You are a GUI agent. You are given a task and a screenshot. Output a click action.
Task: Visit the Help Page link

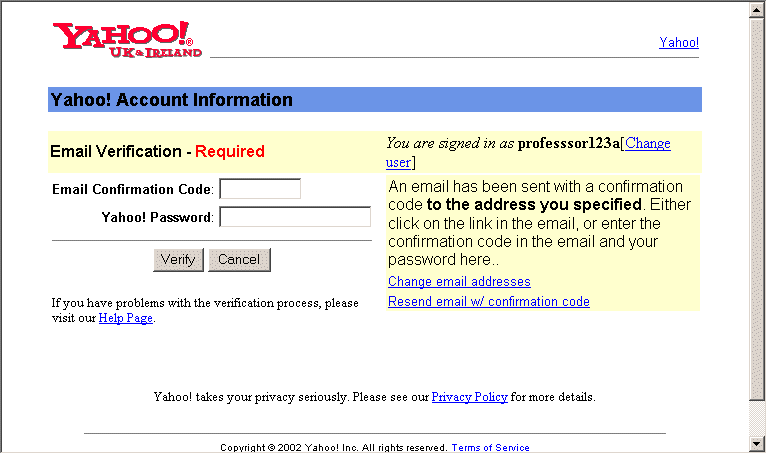click(x=126, y=318)
